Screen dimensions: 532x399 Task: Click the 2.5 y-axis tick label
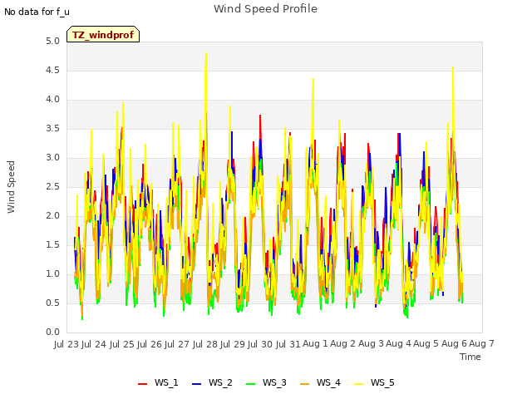coord(52,187)
